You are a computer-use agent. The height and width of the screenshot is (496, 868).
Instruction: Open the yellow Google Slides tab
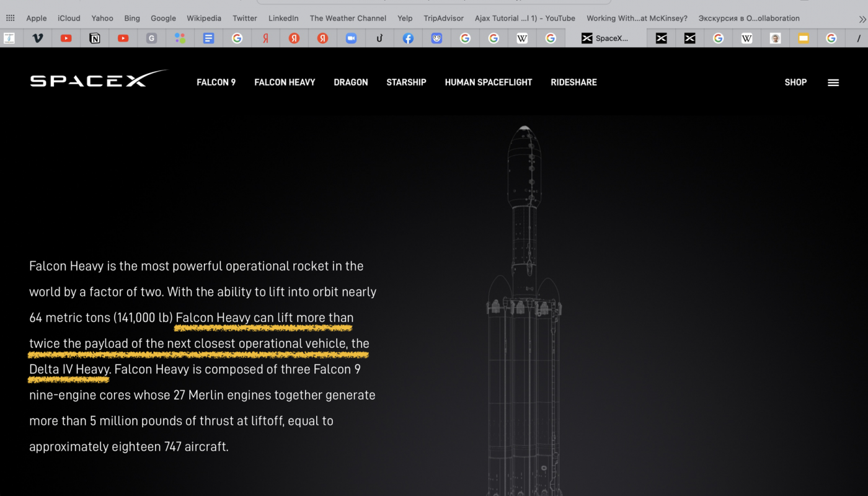coord(804,38)
